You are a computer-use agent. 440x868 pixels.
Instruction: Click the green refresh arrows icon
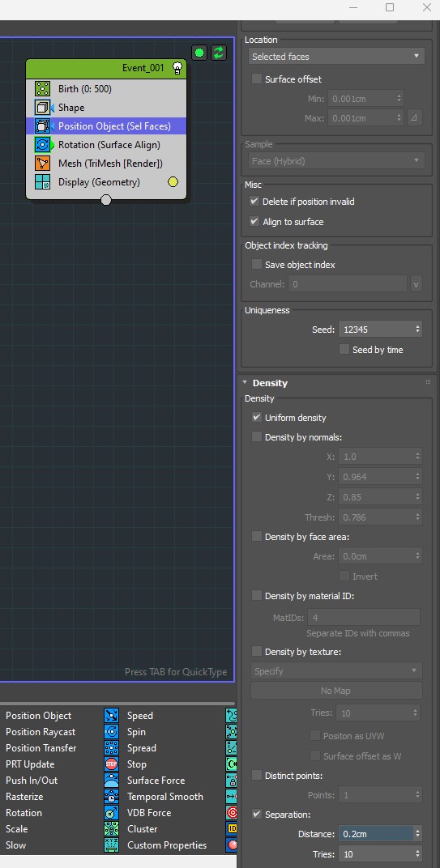click(219, 53)
